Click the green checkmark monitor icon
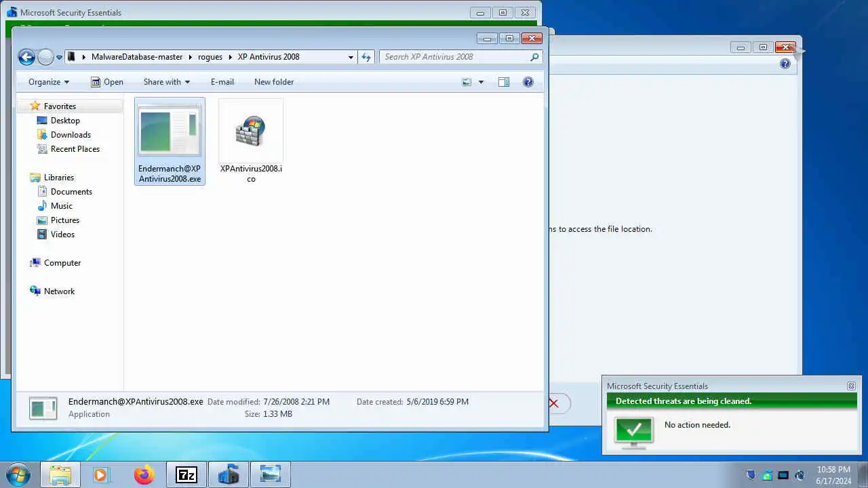 633,432
